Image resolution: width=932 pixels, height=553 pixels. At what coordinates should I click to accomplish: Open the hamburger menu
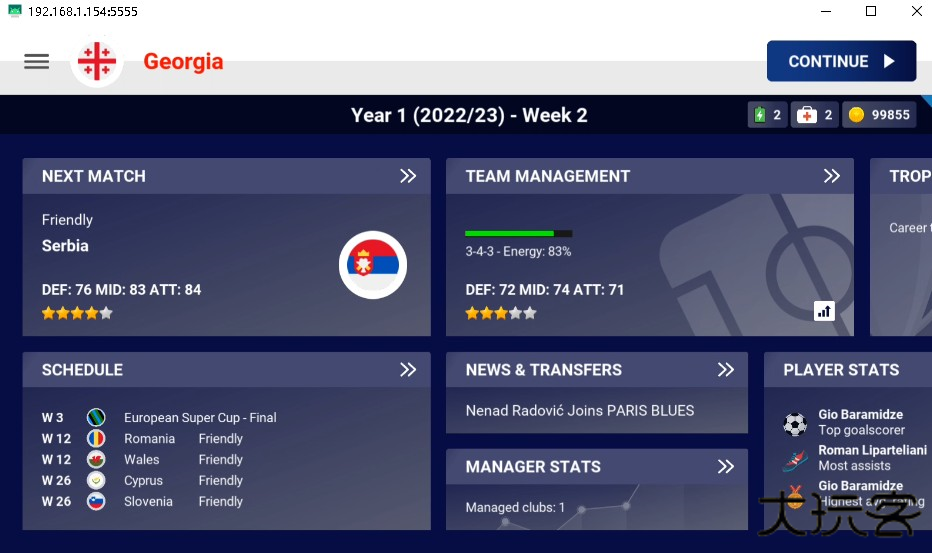[37, 62]
